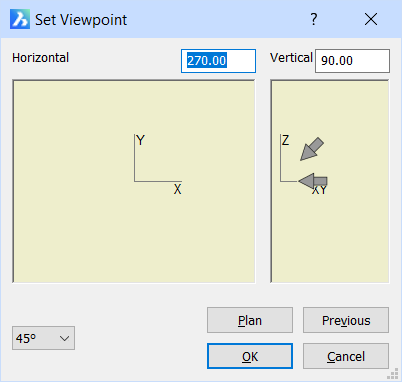Click the dropdown chevron next to 45°
The image size is (402, 382).
coord(64,339)
